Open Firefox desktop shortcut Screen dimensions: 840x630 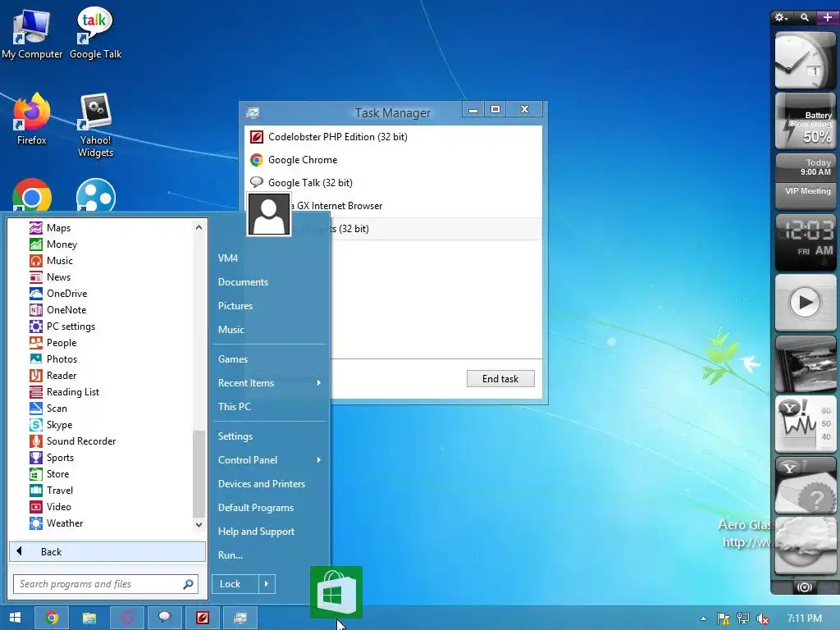tap(32, 120)
